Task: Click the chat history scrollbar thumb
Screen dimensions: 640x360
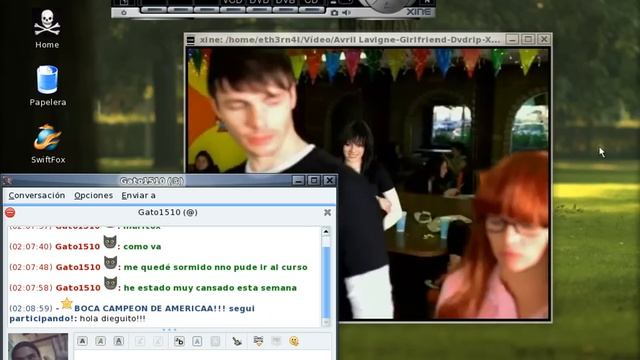Action: click(x=326, y=282)
